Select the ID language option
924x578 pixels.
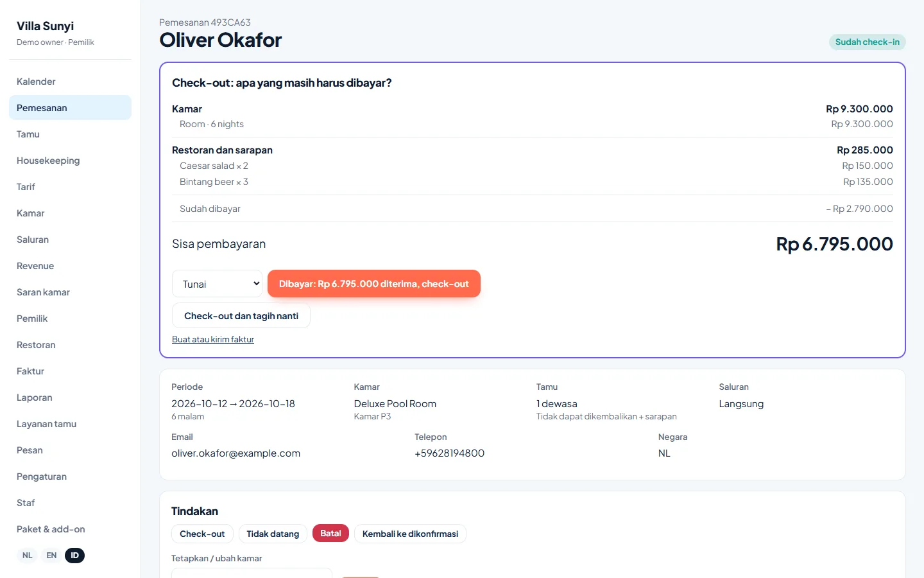74,556
